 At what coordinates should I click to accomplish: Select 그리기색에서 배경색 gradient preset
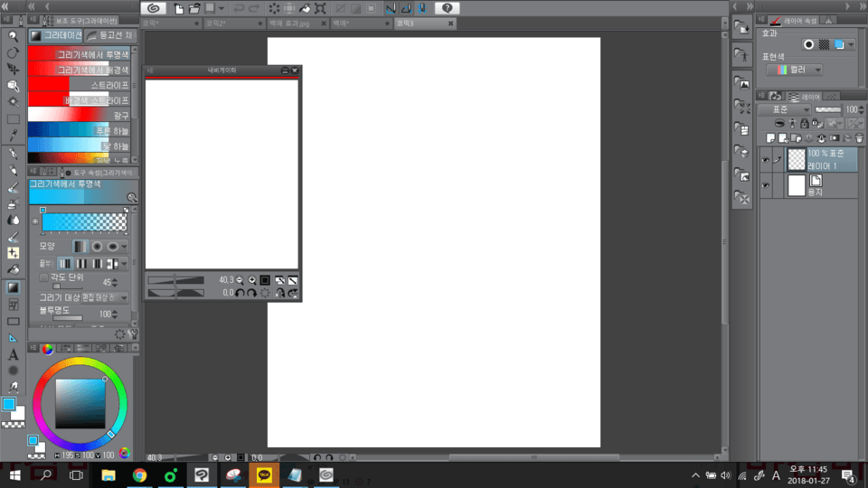coord(80,70)
